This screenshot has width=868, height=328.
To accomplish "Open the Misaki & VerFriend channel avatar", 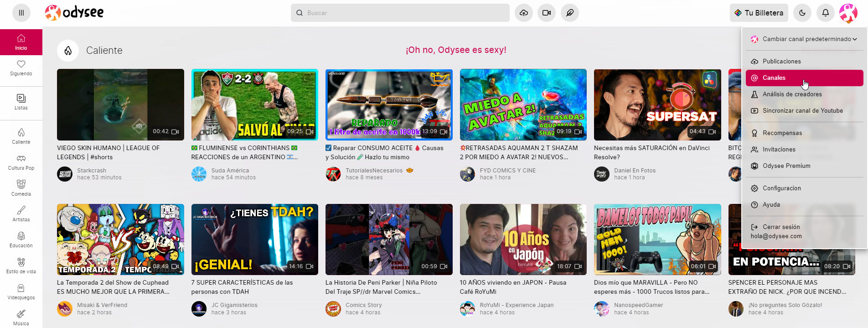I will tap(65, 309).
